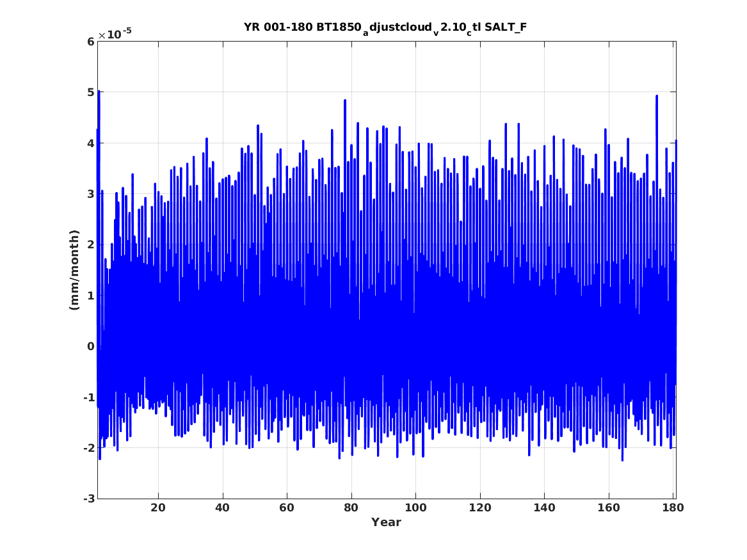The image size is (747, 560).
Task: Click y-axis tick label -2
Action: click(x=88, y=448)
